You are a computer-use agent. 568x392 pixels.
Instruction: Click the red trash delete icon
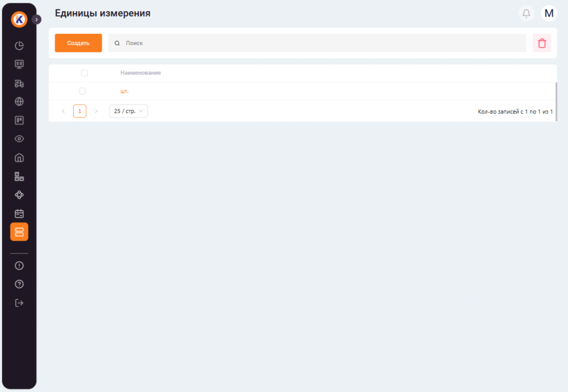click(542, 43)
